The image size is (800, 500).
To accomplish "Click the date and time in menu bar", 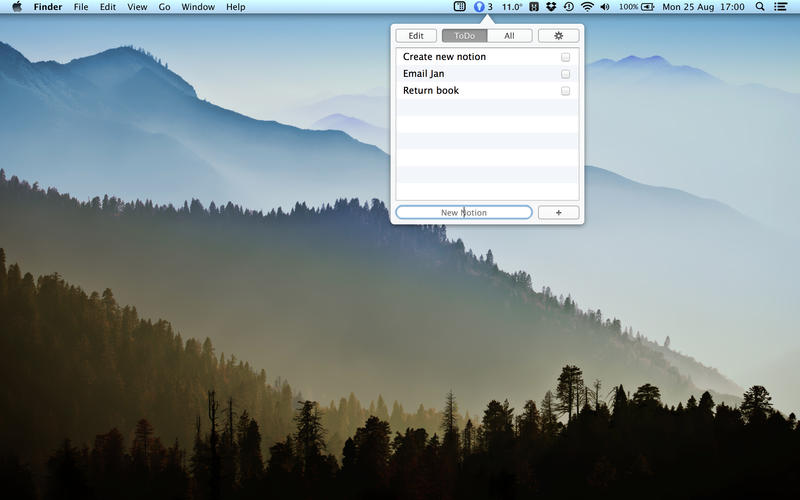I will (704, 7).
